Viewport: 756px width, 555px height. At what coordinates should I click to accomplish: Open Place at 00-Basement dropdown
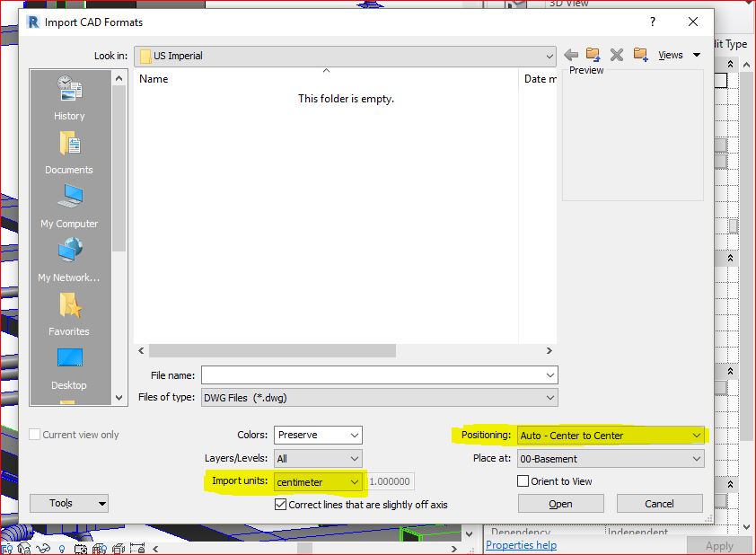point(611,459)
